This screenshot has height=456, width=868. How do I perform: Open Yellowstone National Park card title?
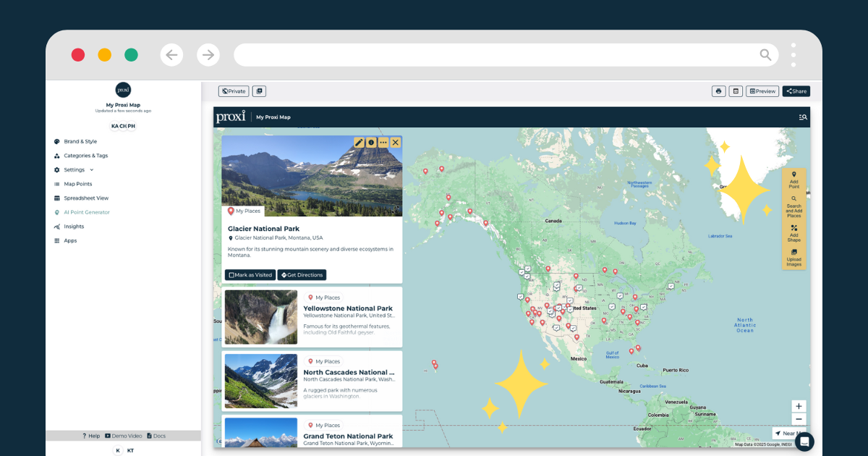pyautogui.click(x=348, y=308)
